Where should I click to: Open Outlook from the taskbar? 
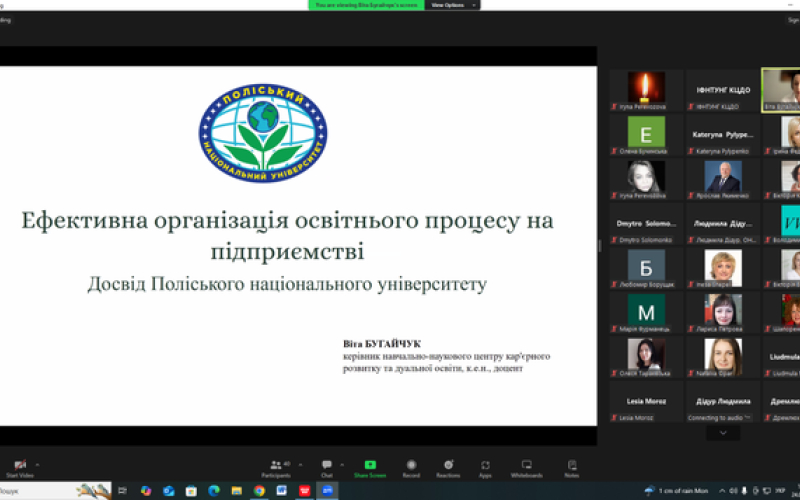(x=168, y=491)
